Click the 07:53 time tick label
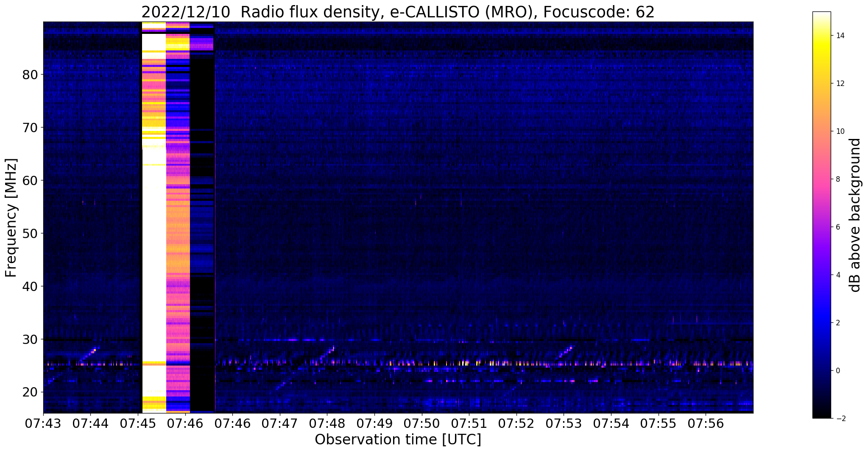The width and height of the screenshot is (868, 452). tap(564, 423)
